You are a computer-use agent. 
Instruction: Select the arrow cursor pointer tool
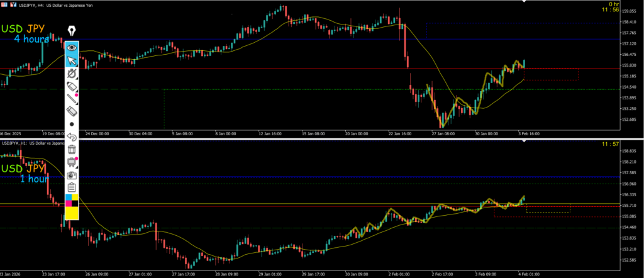[x=72, y=60]
